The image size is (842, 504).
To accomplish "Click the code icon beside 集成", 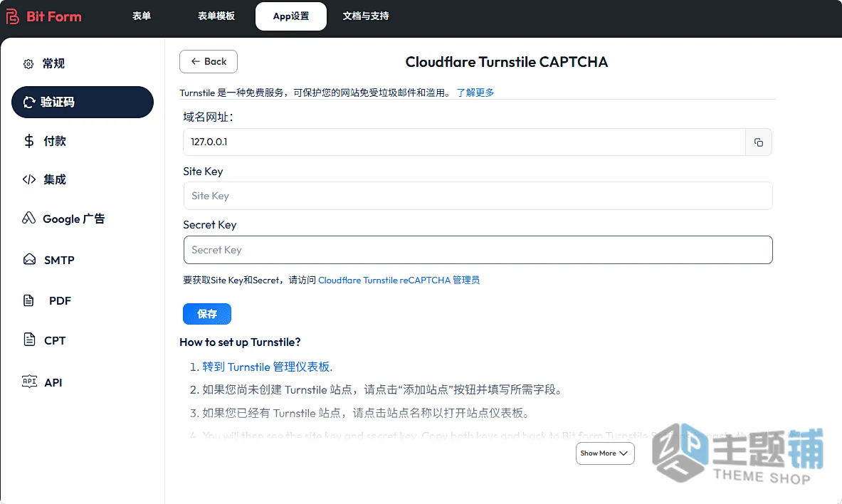I will coord(29,179).
